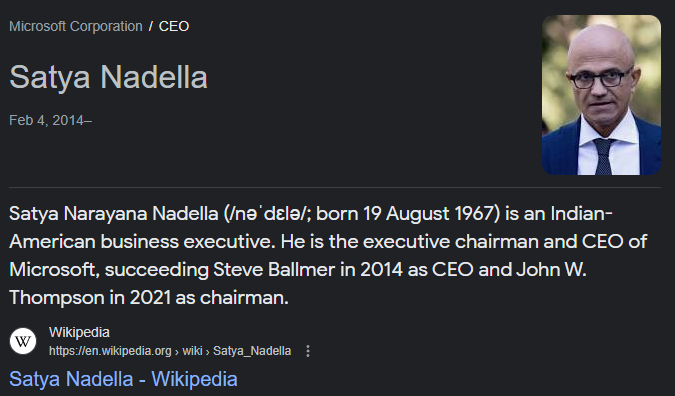The height and width of the screenshot is (396, 675).
Task: Click the 'wiki' segment in the URL breadcrumb
Action: click(x=192, y=351)
